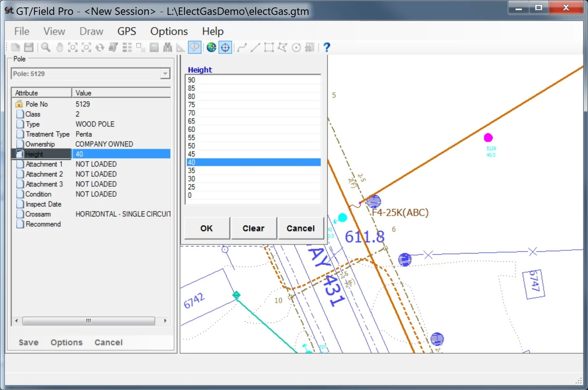
Task: Open the GPS menu
Action: [x=126, y=31]
